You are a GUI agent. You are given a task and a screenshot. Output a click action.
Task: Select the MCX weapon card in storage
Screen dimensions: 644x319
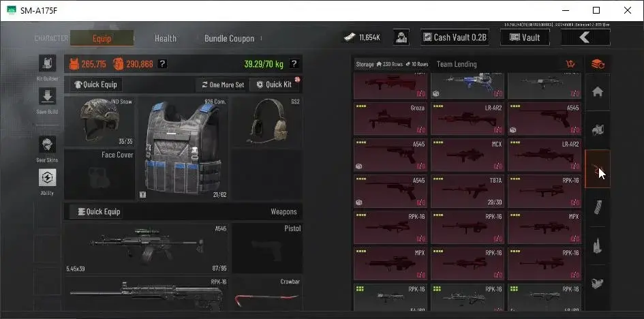click(467, 155)
